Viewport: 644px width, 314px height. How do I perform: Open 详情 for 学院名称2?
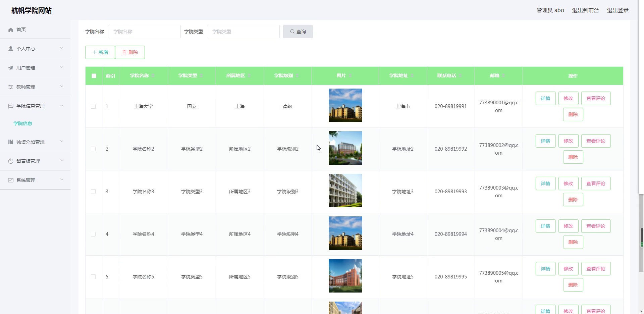click(x=545, y=141)
